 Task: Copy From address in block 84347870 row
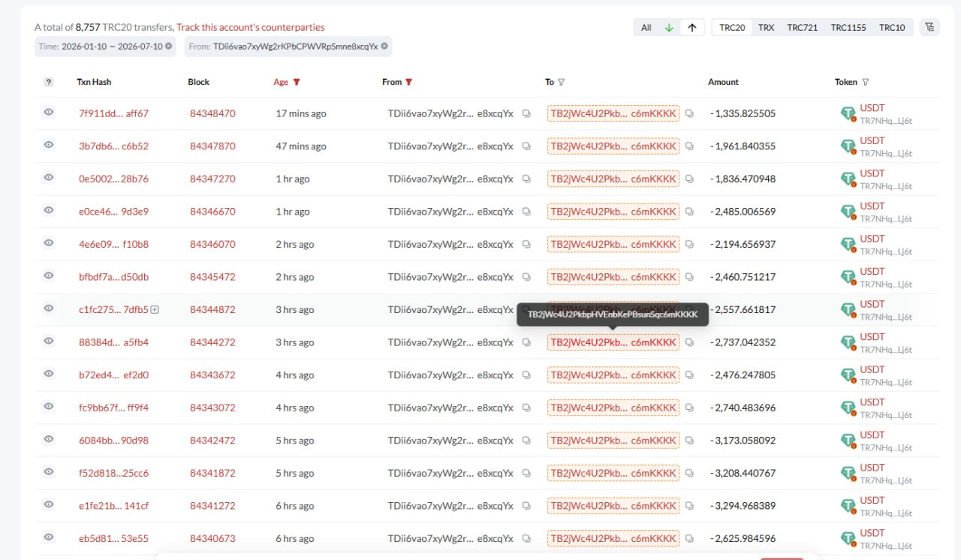coord(526,146)
